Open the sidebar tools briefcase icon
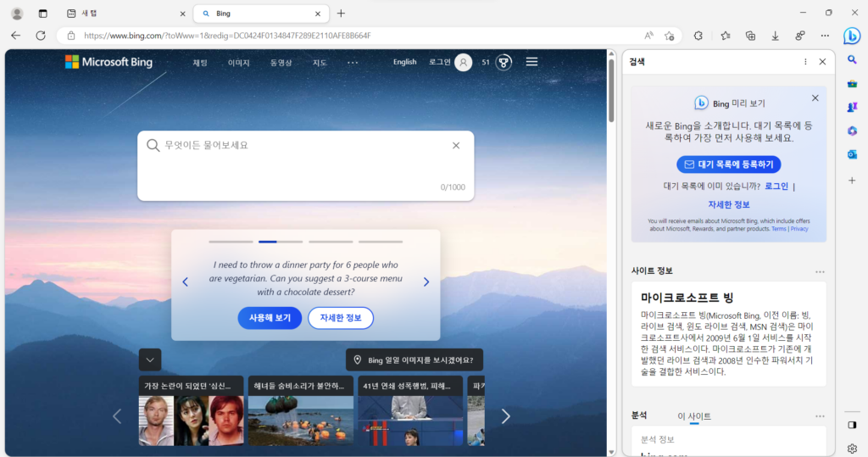 pyautogui.click(x=852, y=84)
